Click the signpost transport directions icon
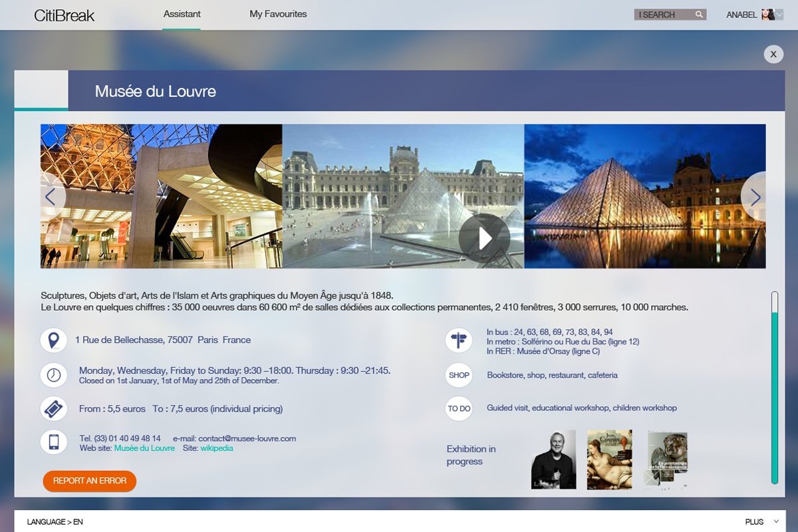This screenshot has height=532, width=798. [x=459, y=341]
